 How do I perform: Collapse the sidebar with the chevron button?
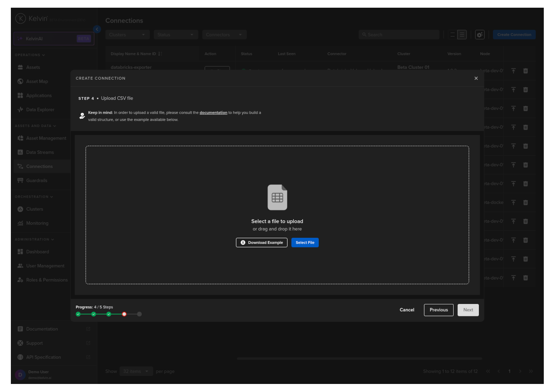[x=97, y=29]
